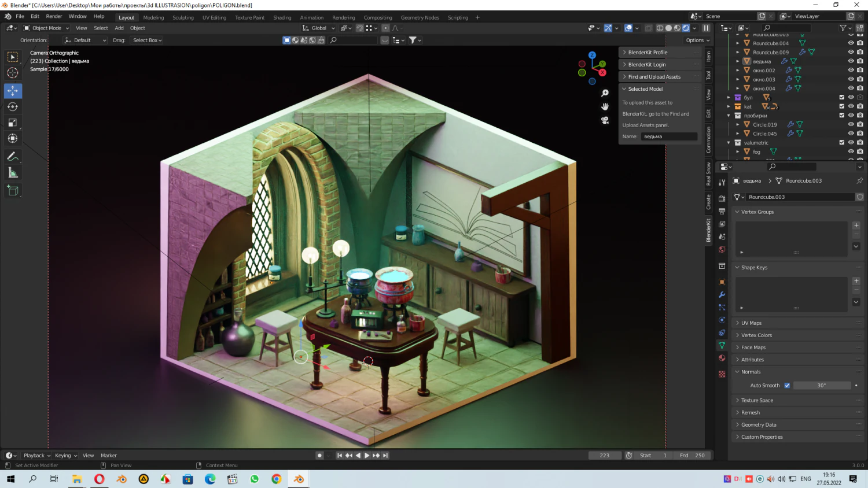This screenshot has height=488, width=868.
Task: Open the Object Mode dropdown
Action: click(46, 28)
